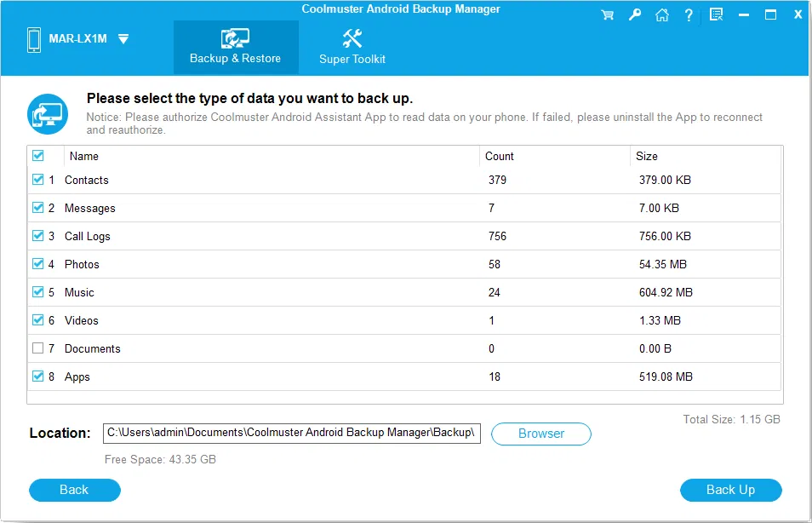Open help via question mark icon

point(689,15)
